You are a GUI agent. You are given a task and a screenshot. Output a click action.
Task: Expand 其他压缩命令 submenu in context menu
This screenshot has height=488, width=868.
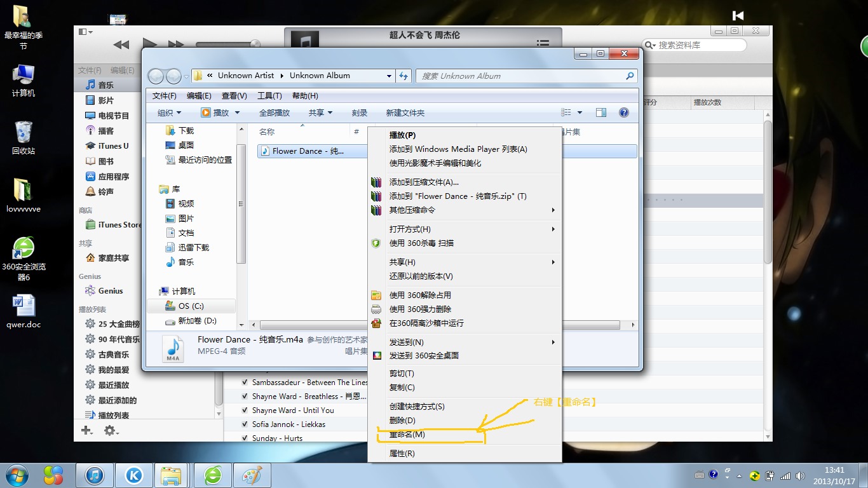coord(465,210)
